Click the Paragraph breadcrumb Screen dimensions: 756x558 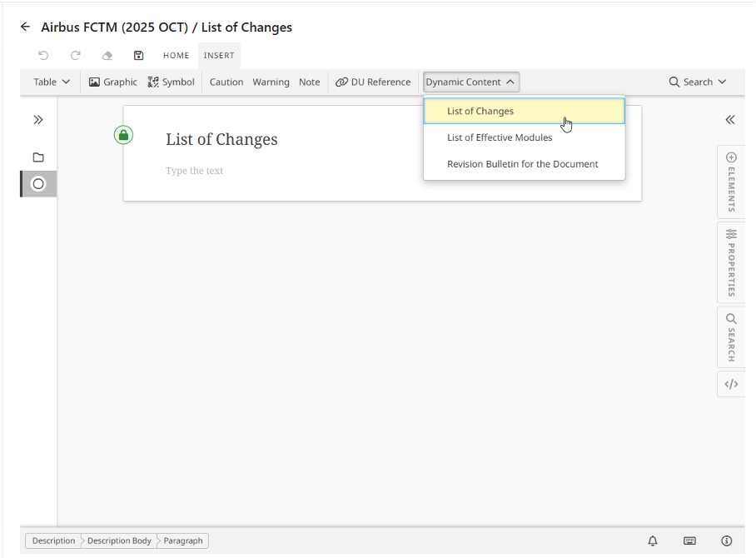[x=182, y=541]
